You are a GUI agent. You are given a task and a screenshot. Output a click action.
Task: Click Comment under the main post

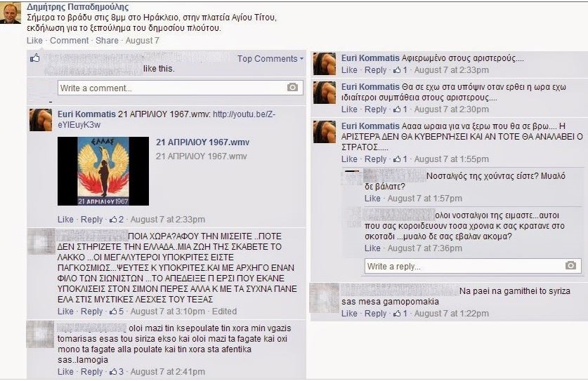coord(70,41)
